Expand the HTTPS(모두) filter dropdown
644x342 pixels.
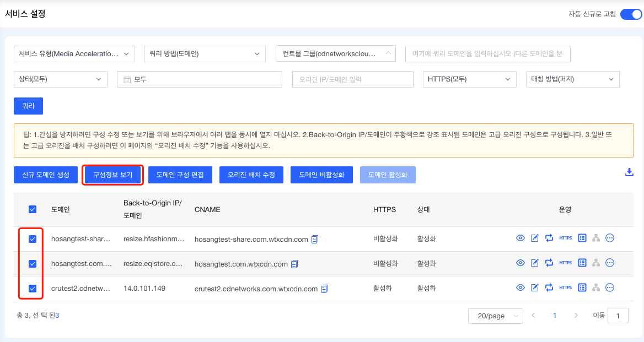pos(469,79)
